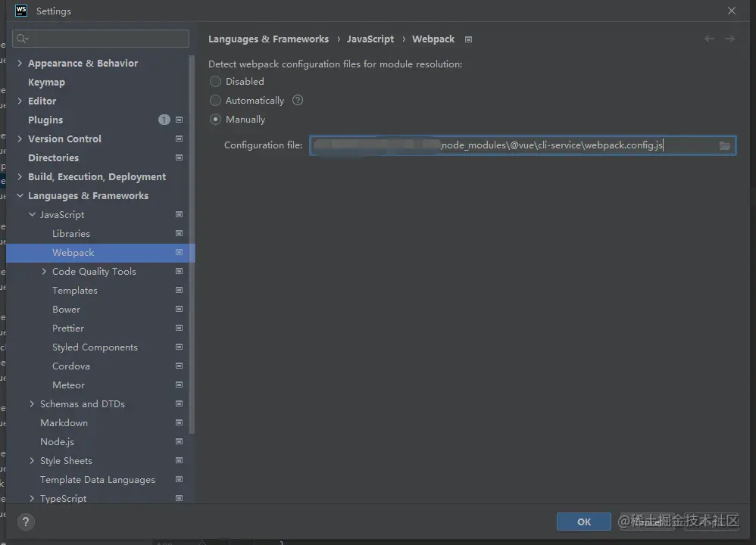Click the project icon on selected Webpack row
Viewport: 756px width, 545px height.
179,253
